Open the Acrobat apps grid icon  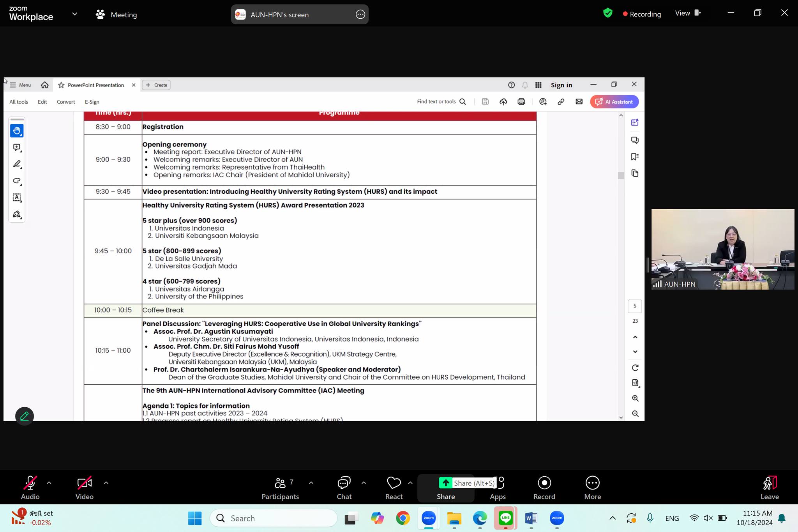[x=538, y=85]
